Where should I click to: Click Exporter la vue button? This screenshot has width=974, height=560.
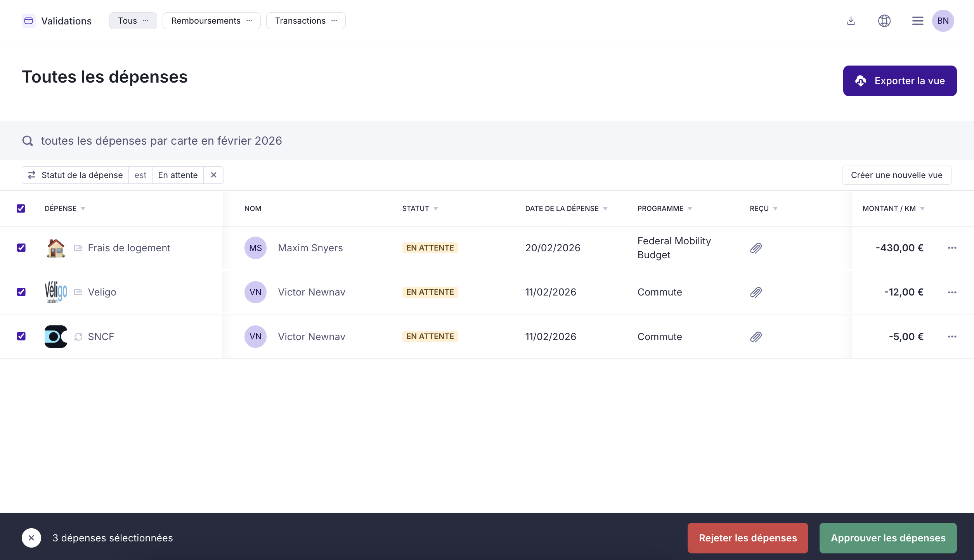click(x=899, y=81)
